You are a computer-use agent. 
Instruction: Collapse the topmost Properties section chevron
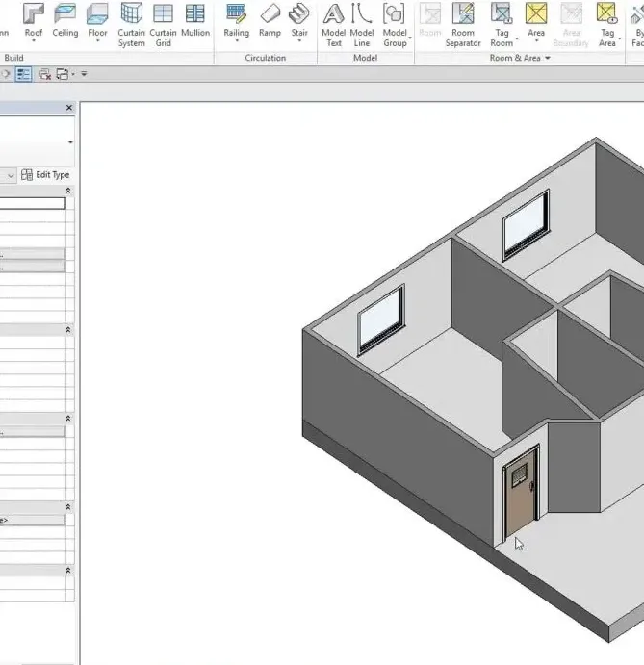coord(68,192)
